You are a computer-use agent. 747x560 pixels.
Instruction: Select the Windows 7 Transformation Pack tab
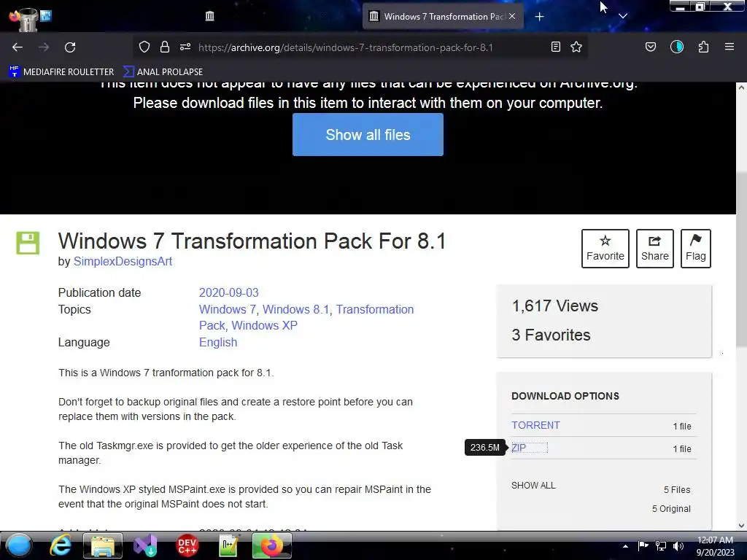tap(443, 16)
